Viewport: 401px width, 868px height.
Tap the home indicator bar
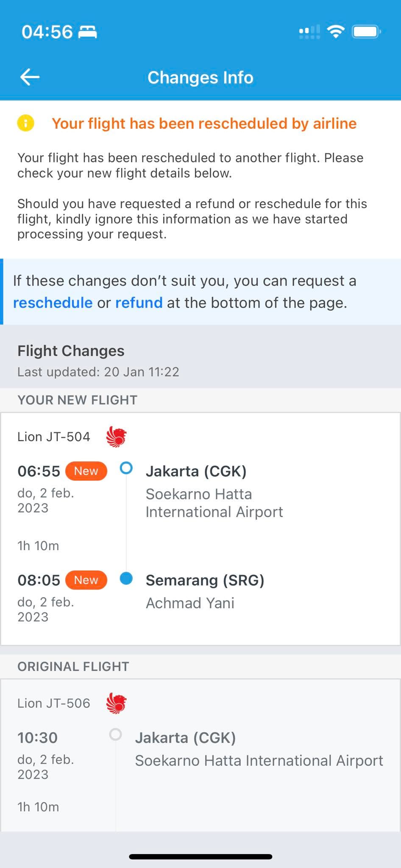click(x=200, y=857)
